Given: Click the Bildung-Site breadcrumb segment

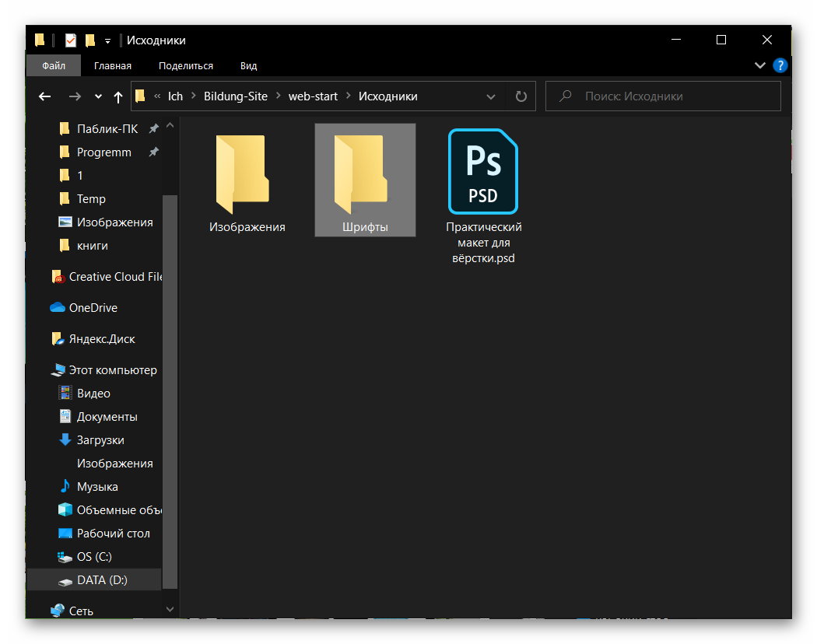Looking at the screenshot, I should [x=236, y=96].
